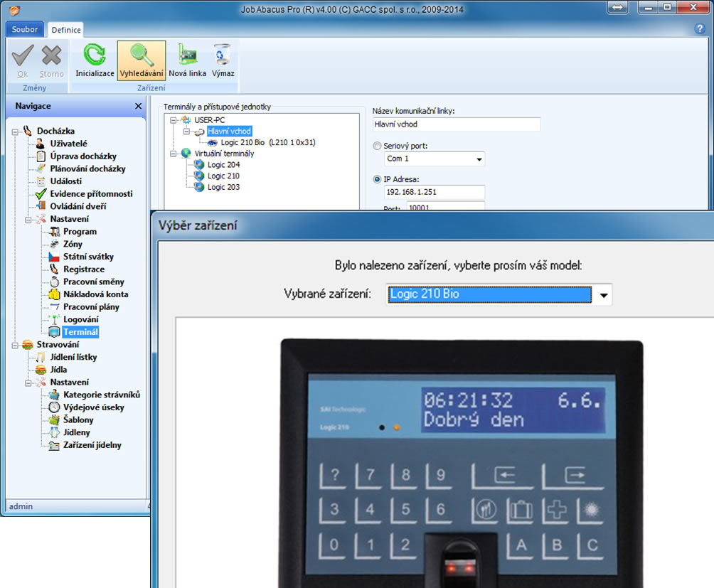This screenshot has width=714, height=588.
Task: Open Výdejové úseky item
Action: [x=93, y=407]
